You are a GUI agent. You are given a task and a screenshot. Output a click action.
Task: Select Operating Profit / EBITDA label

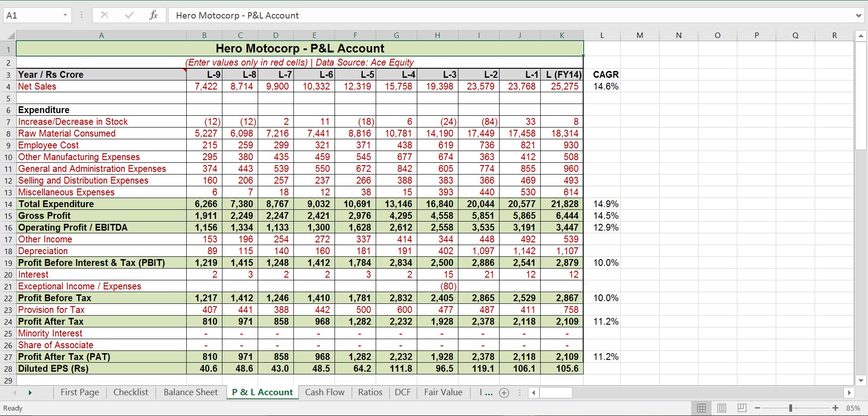(x=101, y=227)
